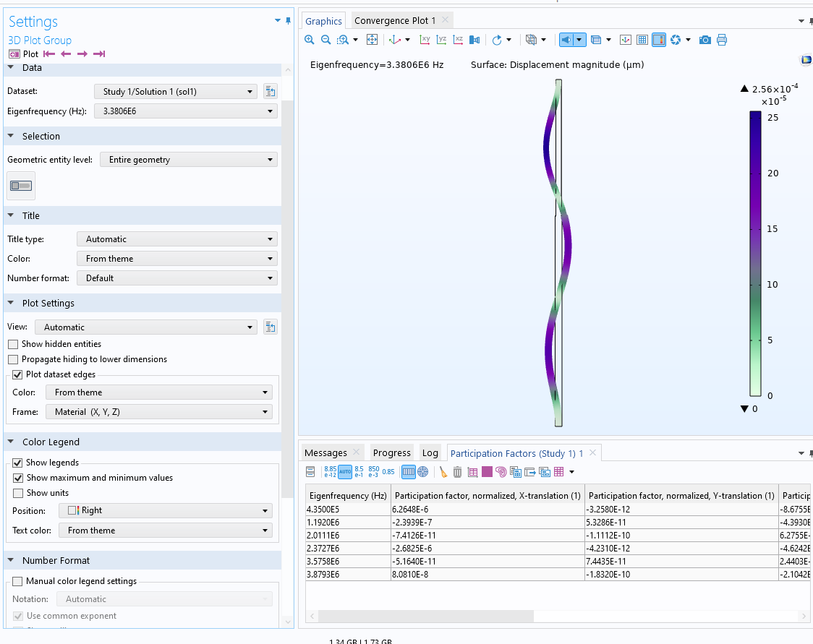813x644 pixels.
Task: Click the trash Delete icon in table toolbar
Action: pos(458,472)
